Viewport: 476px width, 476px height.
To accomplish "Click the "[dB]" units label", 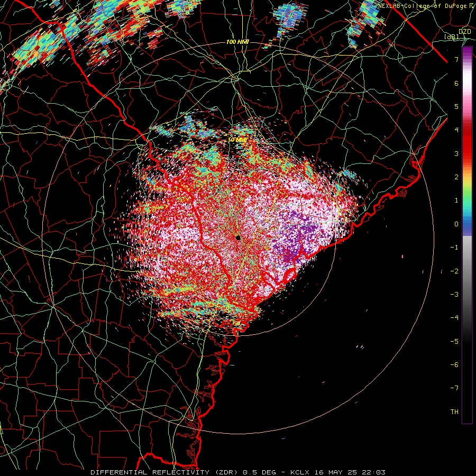I will [452, 37].
